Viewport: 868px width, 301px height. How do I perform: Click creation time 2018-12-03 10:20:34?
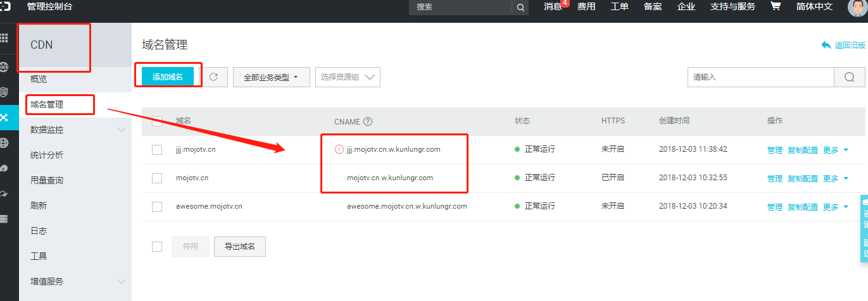click(693, 206)
